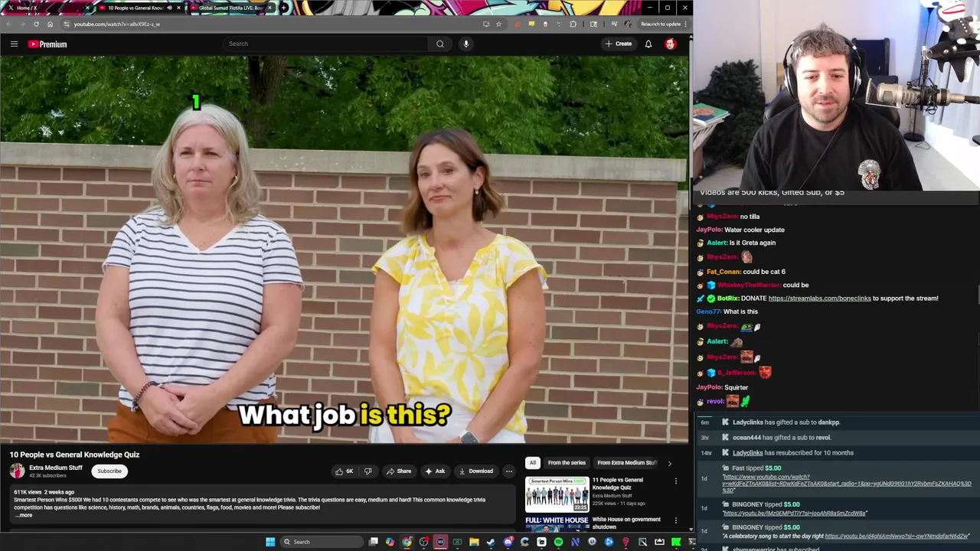Screen dimensions: 980x551
Task: Click the video player to pause
Action: pyautogui.click(x=345, y=249)
